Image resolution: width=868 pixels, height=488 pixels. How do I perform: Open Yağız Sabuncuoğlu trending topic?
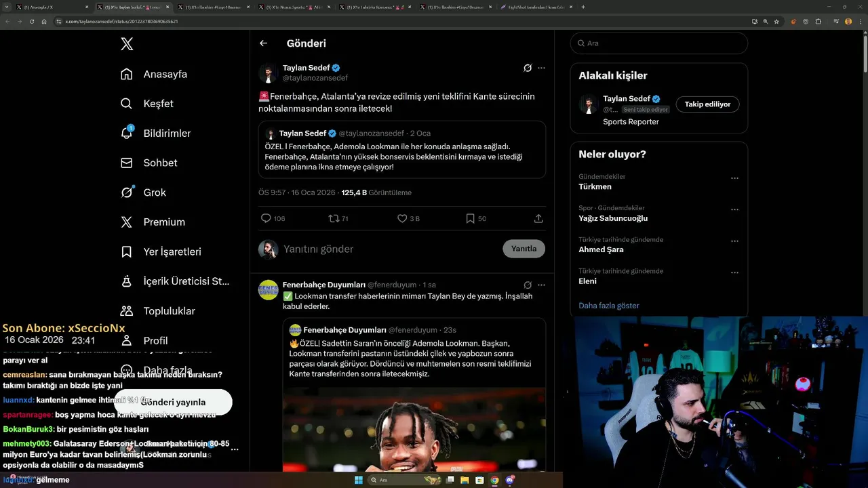click(x=613, y=218)
